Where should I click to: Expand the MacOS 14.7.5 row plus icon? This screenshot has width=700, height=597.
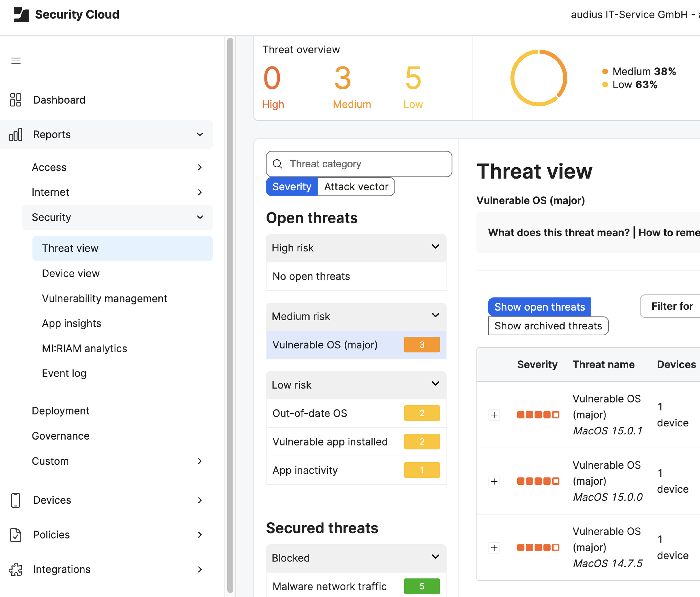click(x=494, y=547)
